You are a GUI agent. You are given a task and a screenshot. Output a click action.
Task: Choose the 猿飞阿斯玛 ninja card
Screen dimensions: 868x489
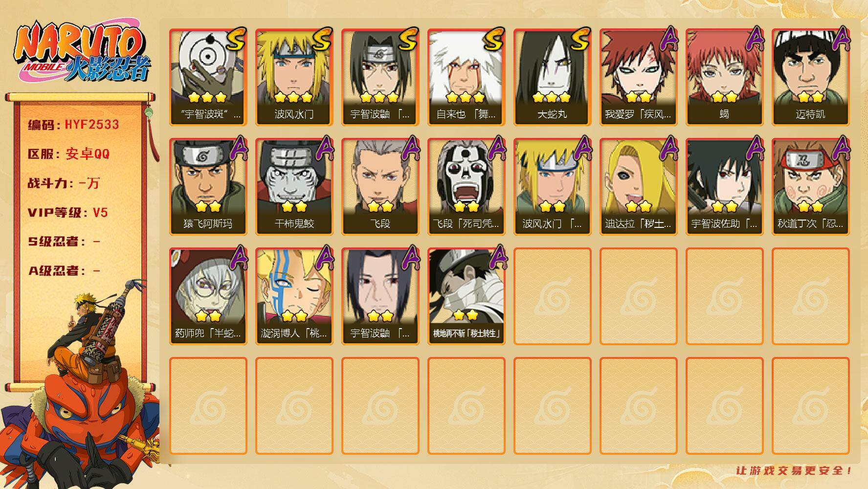click(x=208, y=186)
